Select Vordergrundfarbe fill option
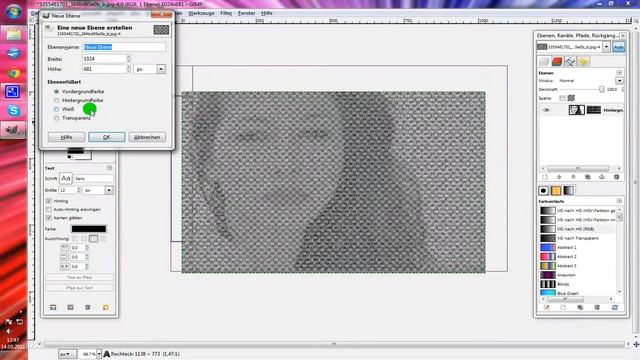The height and width of the screenshot is (360, 640). point(56,91)
